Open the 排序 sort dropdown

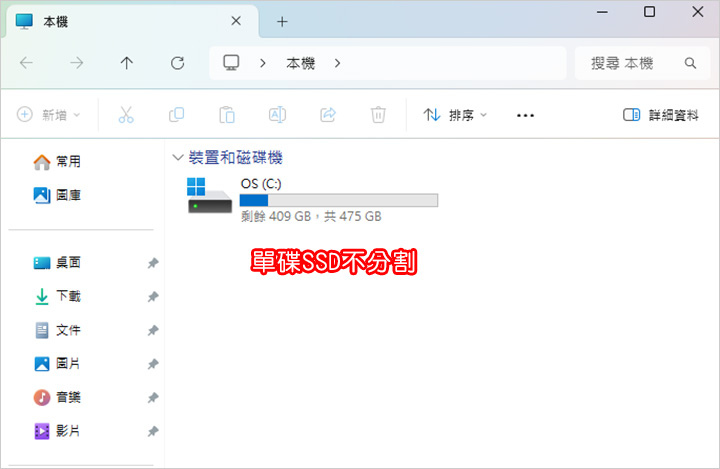(x=455, y=115)
